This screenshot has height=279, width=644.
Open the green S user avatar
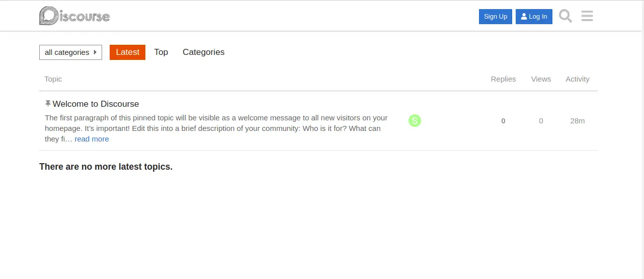click(x=415, y=120)
